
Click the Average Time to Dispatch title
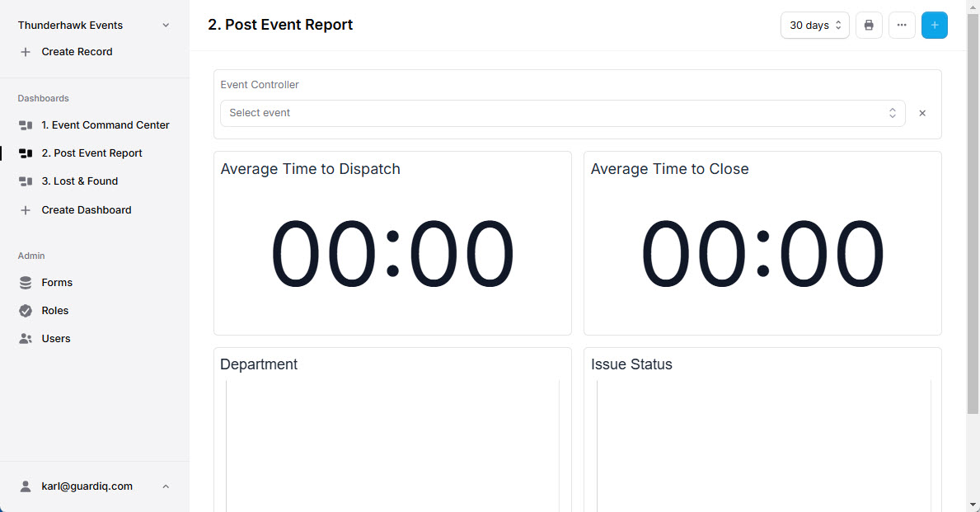coord(310,169)
